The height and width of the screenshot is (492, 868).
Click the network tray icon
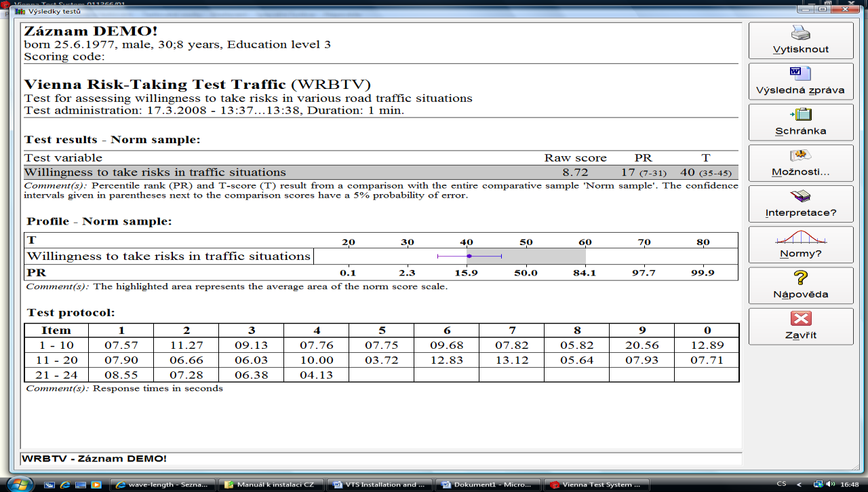click(818, 485)
